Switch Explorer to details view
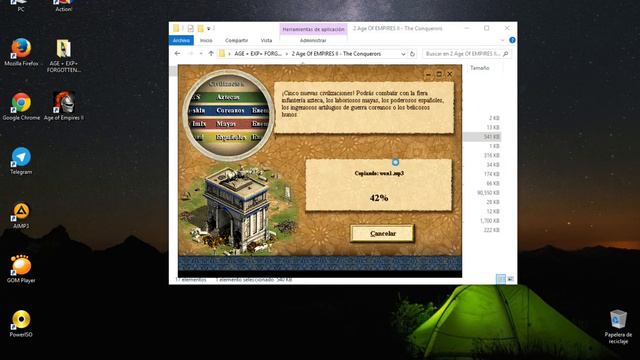The image size is (640, 360). coord(501,279)
